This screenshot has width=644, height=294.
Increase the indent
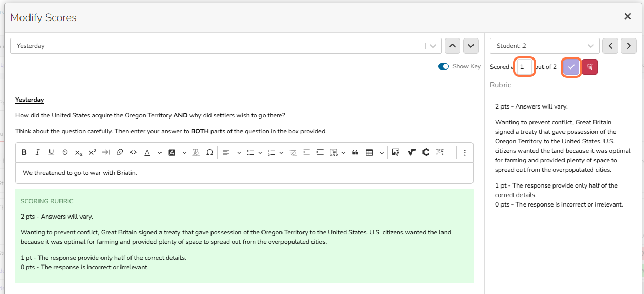pyautogui.click(x=320, y=153)
